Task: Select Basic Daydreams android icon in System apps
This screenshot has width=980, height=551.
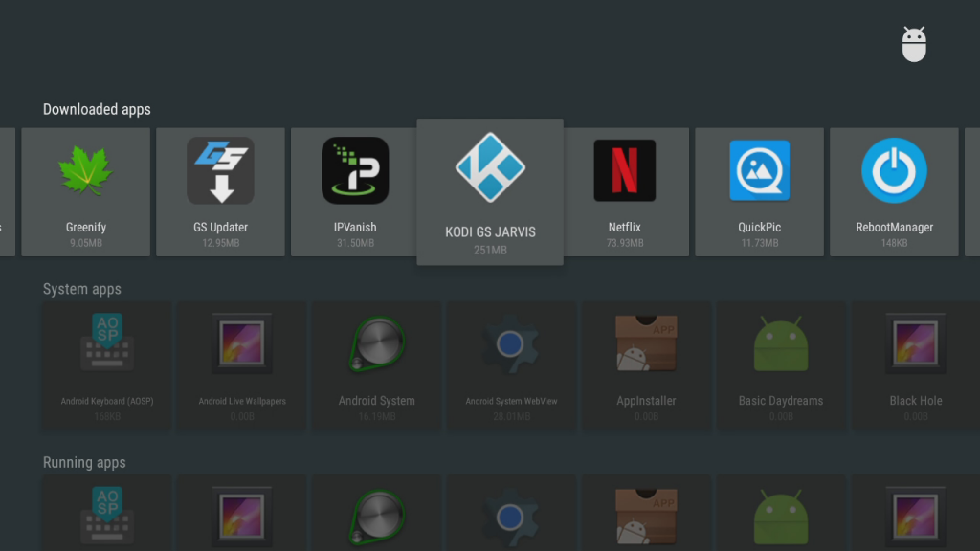Action: point(781,343)
